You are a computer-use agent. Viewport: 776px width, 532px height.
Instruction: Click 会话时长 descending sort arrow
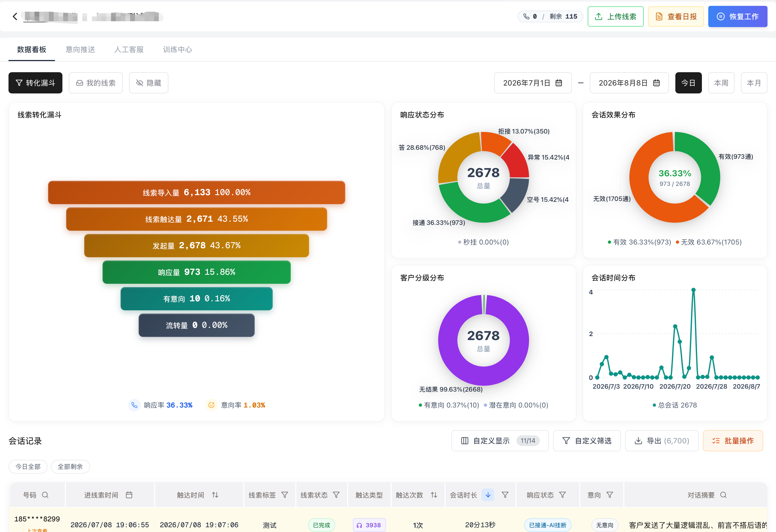point(488,495)
